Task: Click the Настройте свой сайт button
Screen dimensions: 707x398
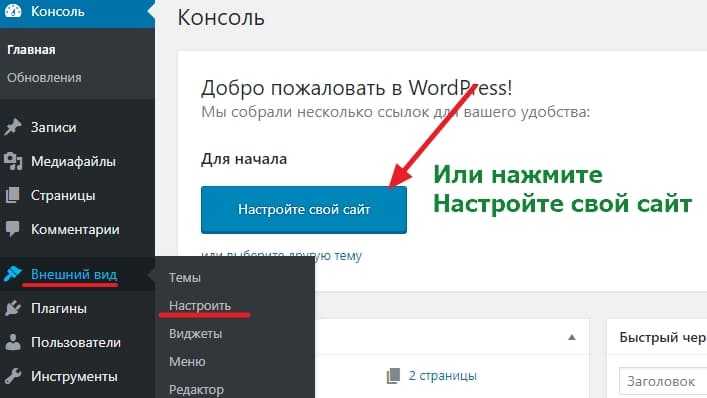Action: [304, 210]
